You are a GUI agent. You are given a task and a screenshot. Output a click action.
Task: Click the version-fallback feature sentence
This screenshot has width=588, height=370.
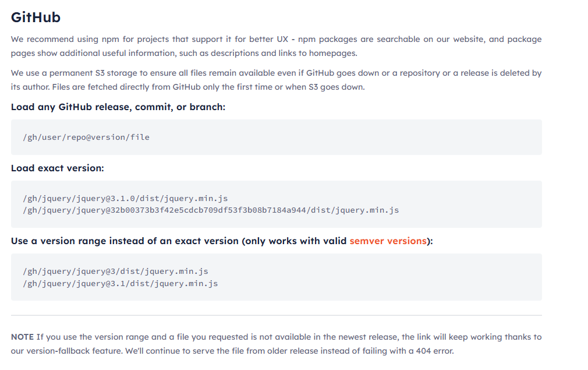click(276, 344)
